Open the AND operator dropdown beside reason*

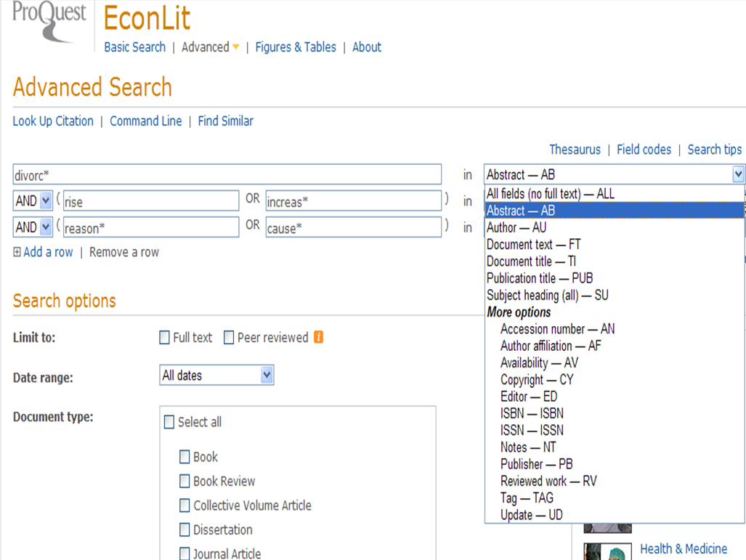click(46, 227)
